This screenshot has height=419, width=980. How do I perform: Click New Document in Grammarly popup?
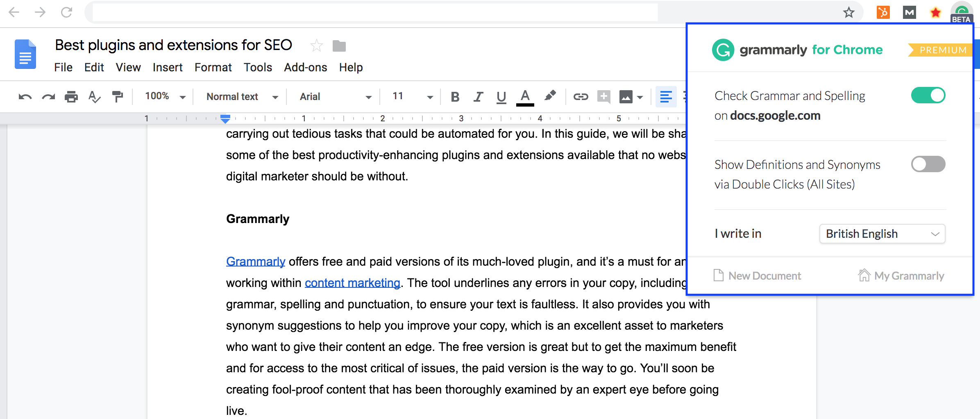point(757,276)
